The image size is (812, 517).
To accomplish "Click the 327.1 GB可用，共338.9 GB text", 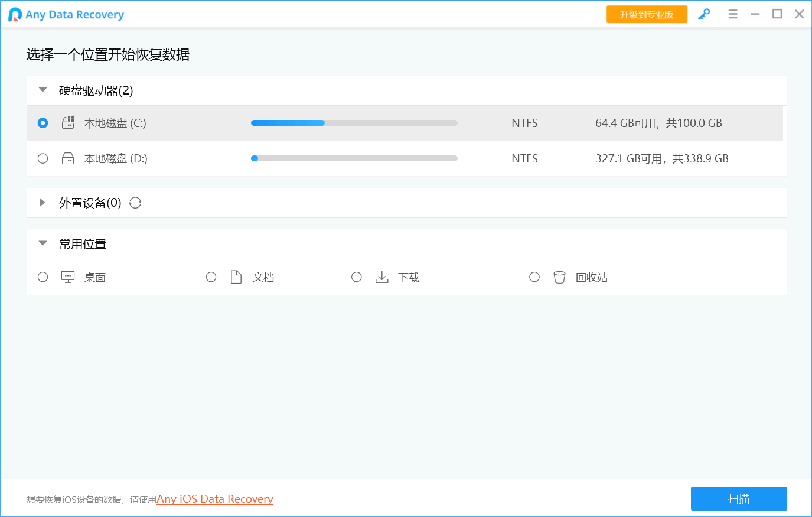I will coord(662,158).
